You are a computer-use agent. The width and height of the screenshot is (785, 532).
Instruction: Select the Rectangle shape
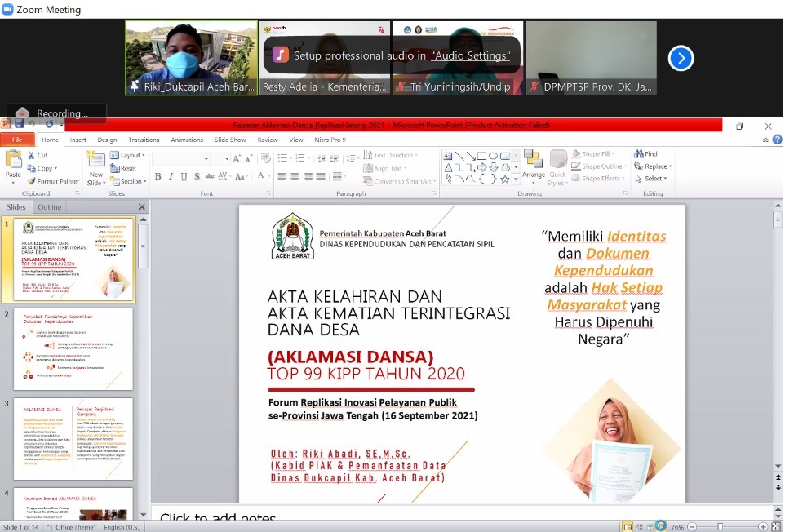point(481,156)
